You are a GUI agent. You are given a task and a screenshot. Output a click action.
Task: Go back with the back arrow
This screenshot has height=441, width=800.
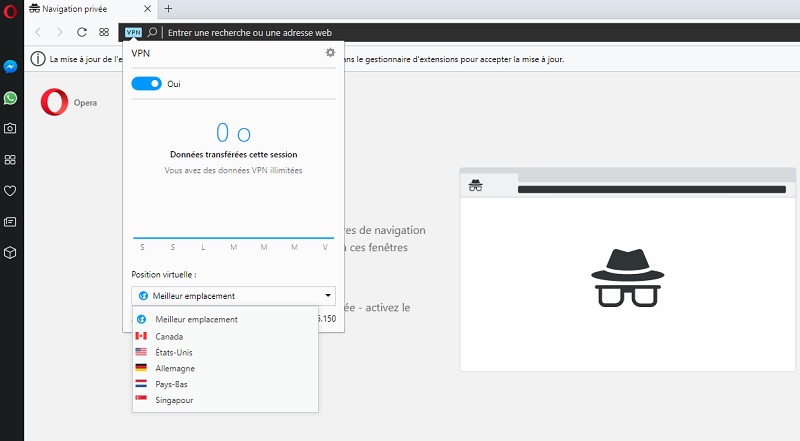[38, 32]
